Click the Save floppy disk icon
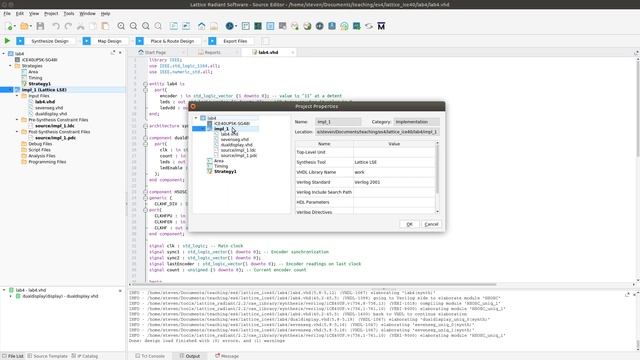The image size is (640, 360). [x=40, y=26]
